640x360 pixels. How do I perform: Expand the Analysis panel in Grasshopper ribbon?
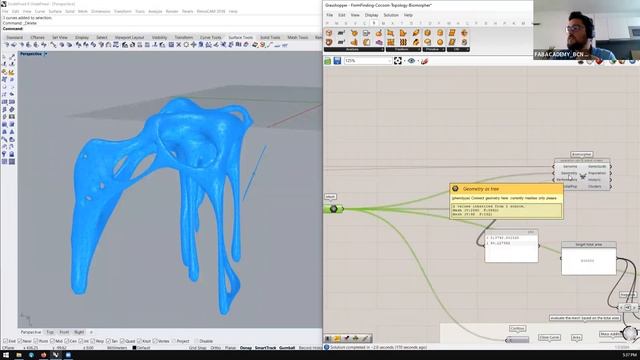click(354, 49)
